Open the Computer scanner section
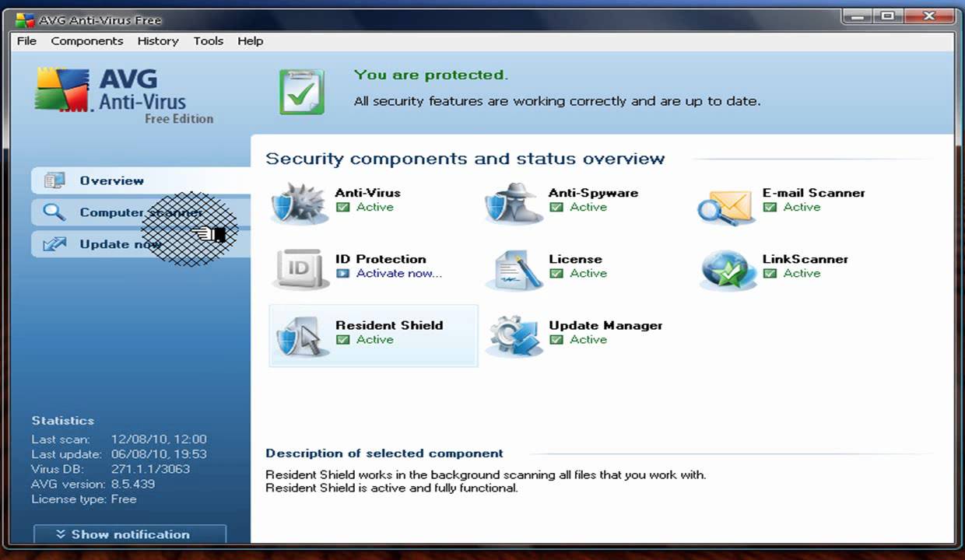 click(141, 212)
